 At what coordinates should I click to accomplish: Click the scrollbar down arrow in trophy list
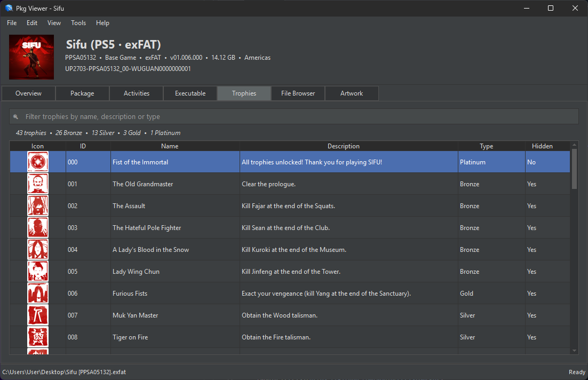point(574,351)
